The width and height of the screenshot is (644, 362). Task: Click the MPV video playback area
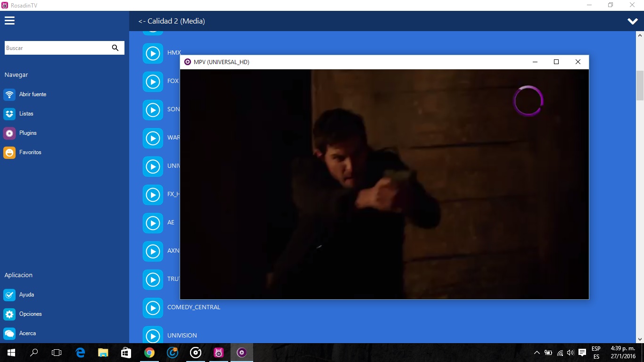click(384, 184)
